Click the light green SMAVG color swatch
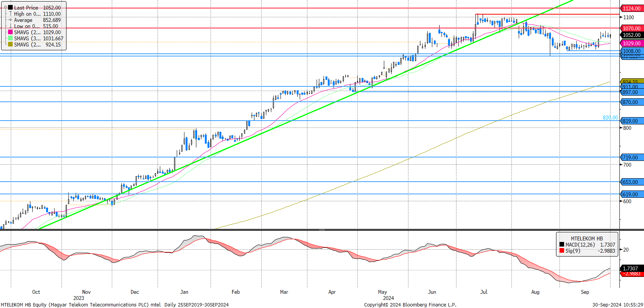This screenshot has height=308, width=644. point(10,38)
